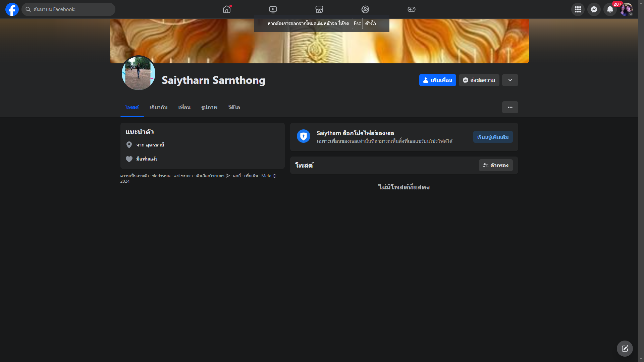Viewport: 644px width, 362px height.
Task: Open the Watch video icon
Action: [273, 9]
